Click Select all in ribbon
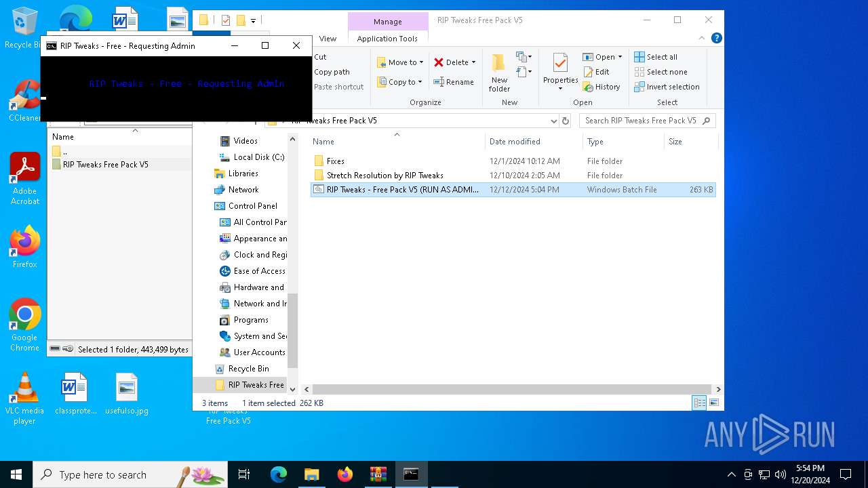Image resolution: width=868 pixels, height=488 pixels. [656, 57]
